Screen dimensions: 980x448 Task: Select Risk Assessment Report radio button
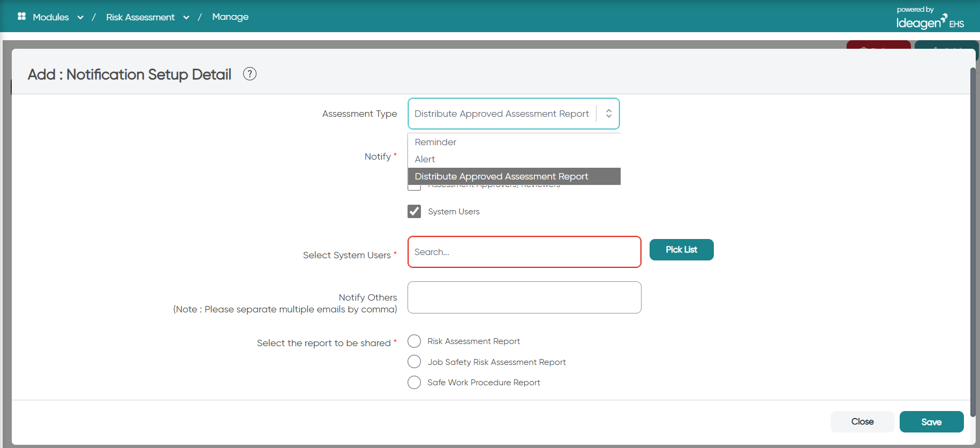coord(414,341)
